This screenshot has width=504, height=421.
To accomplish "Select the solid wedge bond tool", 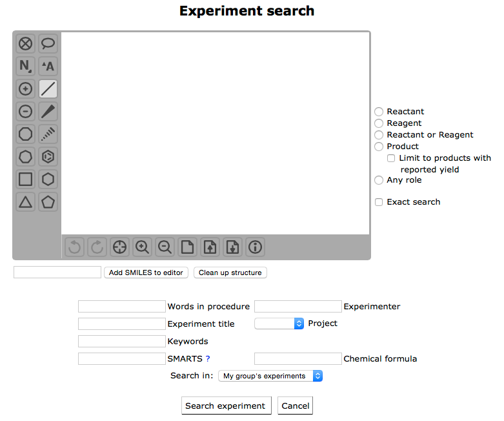I will (48, 111).
